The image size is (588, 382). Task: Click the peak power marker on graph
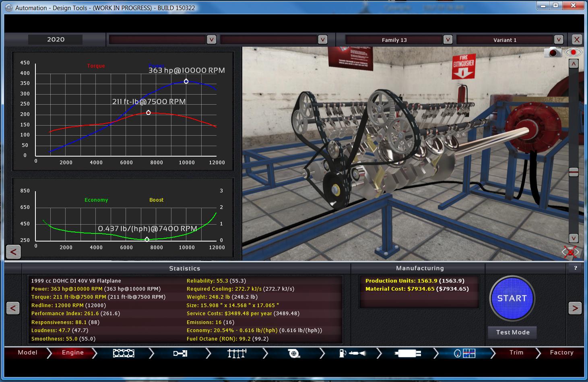point(186,81)
